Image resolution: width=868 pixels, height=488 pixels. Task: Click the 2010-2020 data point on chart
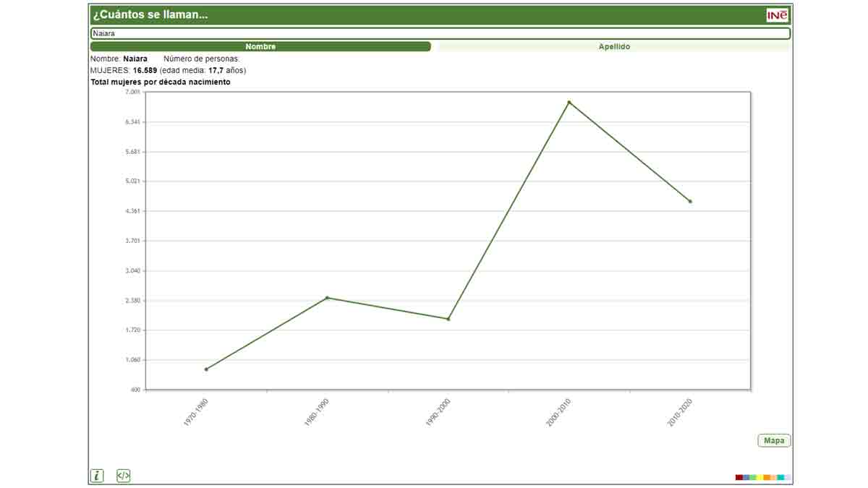click(x=690, y=202)
